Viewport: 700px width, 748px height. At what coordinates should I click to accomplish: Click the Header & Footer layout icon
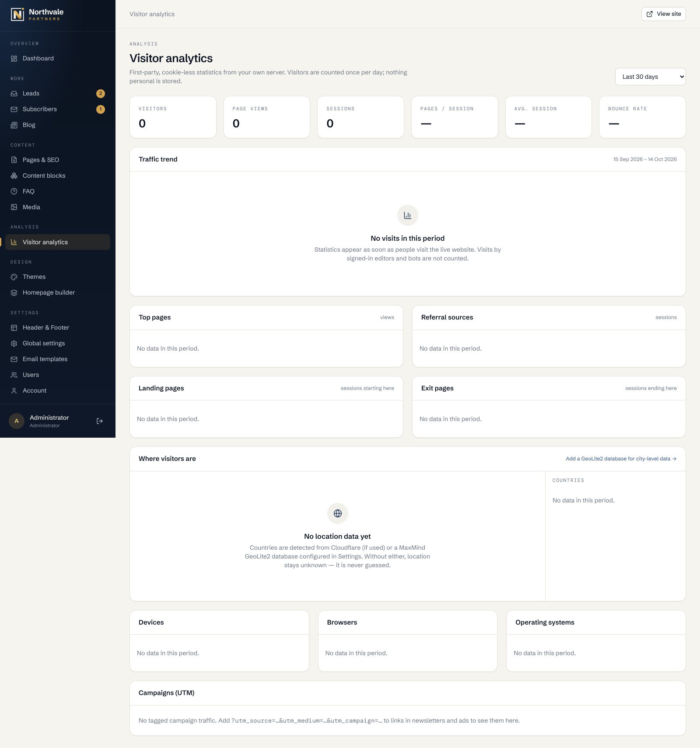14,328
